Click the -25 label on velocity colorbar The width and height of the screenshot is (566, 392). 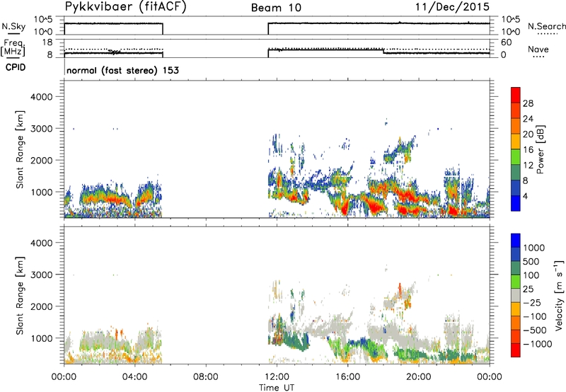point(532,303)
